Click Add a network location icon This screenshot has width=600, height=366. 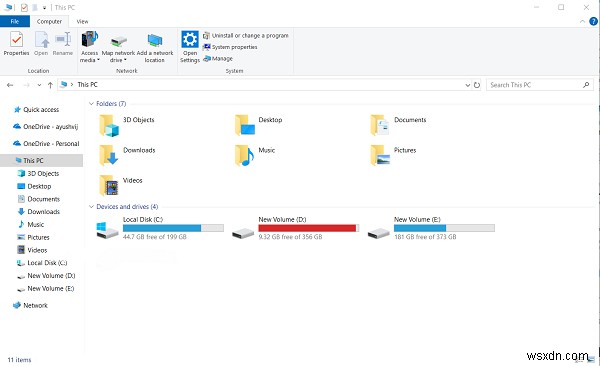pyautogui.click(x=155, y=40)
